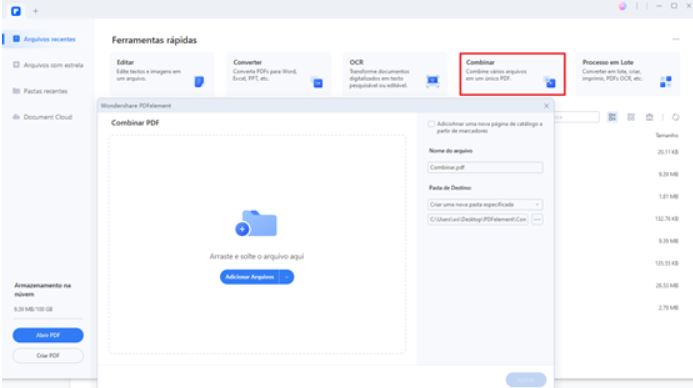
Task: Launch the Combinar quick tool
Action: [x=512, y=74]
